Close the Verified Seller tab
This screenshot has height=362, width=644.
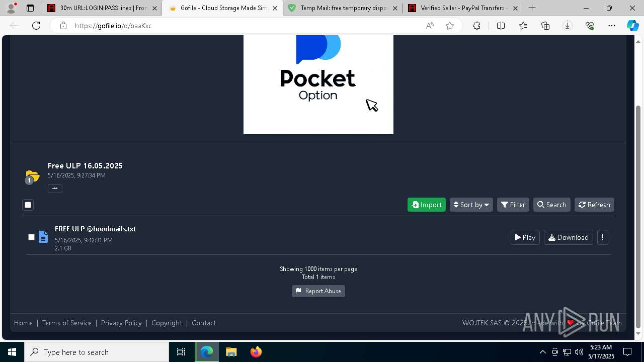[x=515, y=8]
